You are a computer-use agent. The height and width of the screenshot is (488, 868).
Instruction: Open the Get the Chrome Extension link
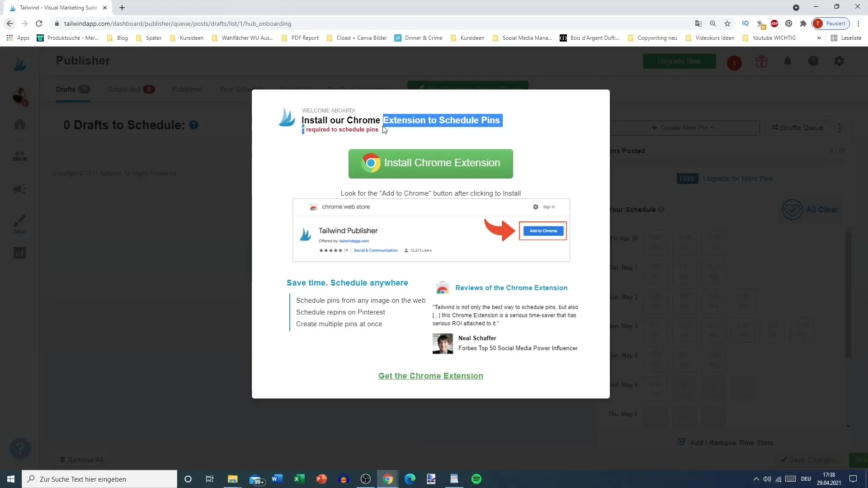[430, 376]
